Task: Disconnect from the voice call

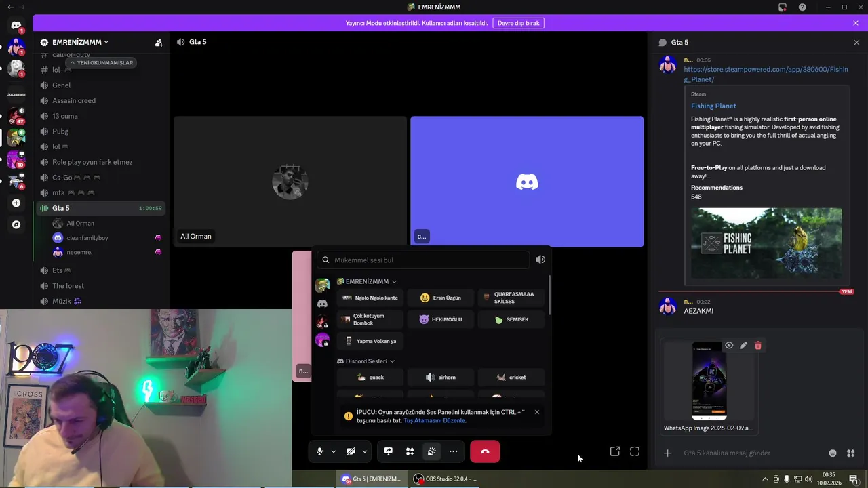Action: pos(485,451)
